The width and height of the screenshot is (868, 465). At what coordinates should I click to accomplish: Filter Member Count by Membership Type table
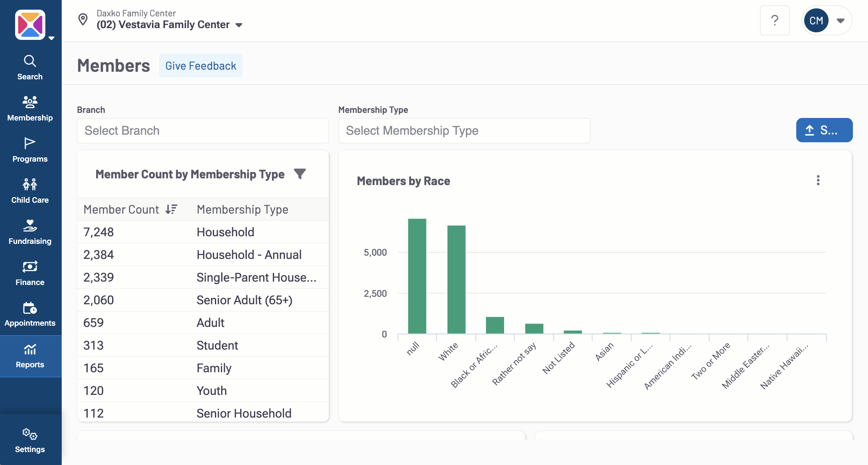300,174
